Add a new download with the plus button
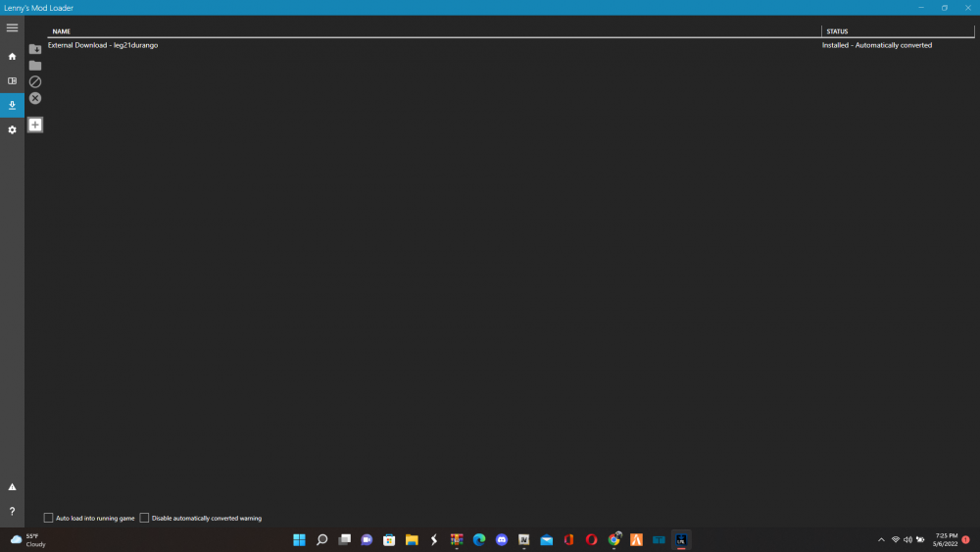The height and width of the screenshot is (552, 980). [x=35, y=125]
